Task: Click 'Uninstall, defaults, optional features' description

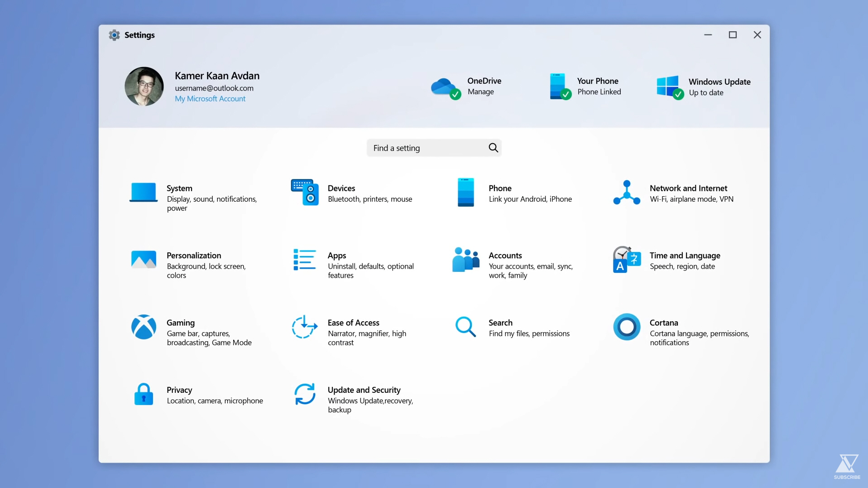Action: [371, 271]
